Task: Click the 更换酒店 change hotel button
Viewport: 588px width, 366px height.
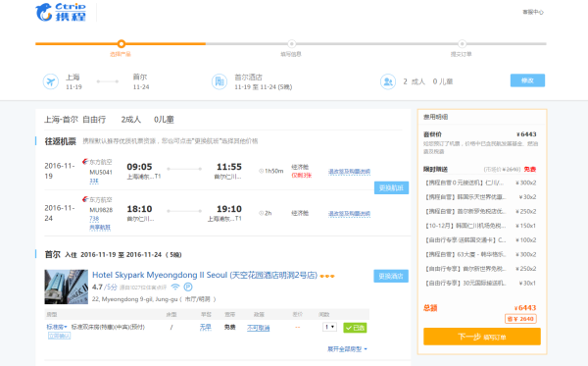Action: tap(391, 276)
